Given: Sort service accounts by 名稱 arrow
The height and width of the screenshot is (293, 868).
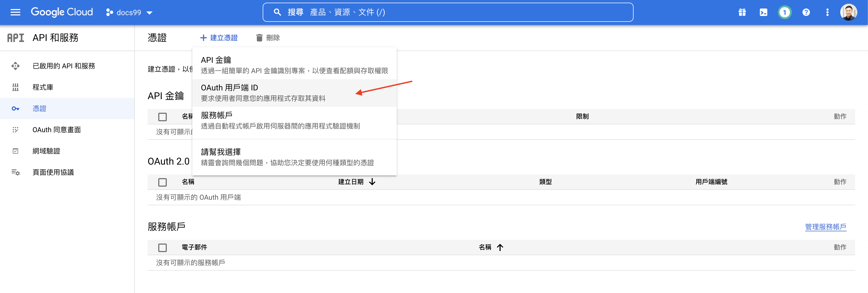Looking at the screenshot, I should (x=500, y=248).
